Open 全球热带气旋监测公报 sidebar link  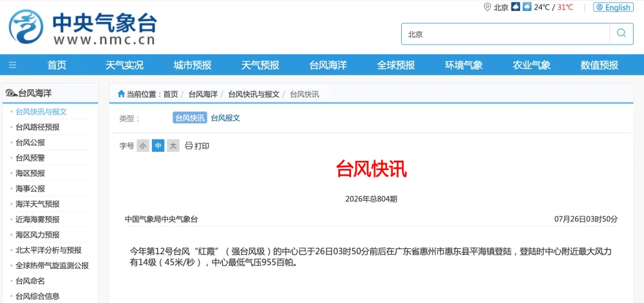pyautogui.click(x=52, y=266)
